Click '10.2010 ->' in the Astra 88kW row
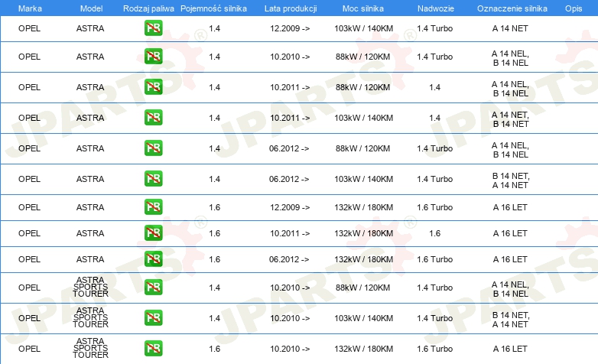The width and height of the screenshot is (598, 364). click(290, 57)
